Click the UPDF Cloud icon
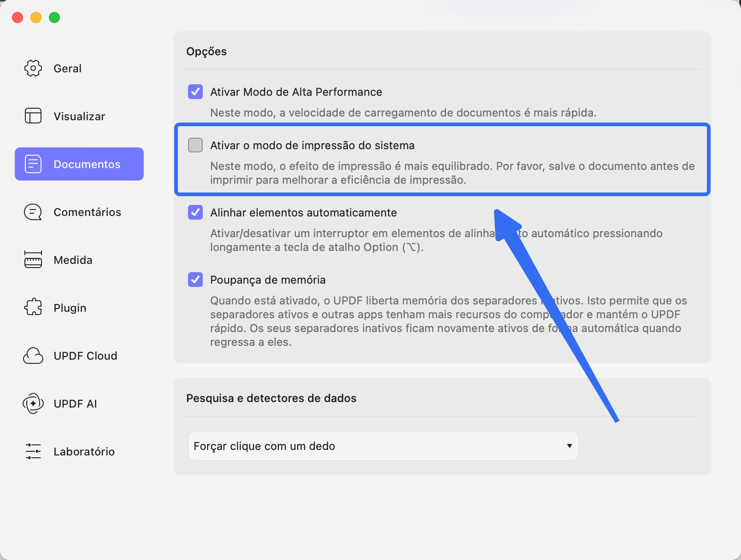741x560 pixels. 33,356
